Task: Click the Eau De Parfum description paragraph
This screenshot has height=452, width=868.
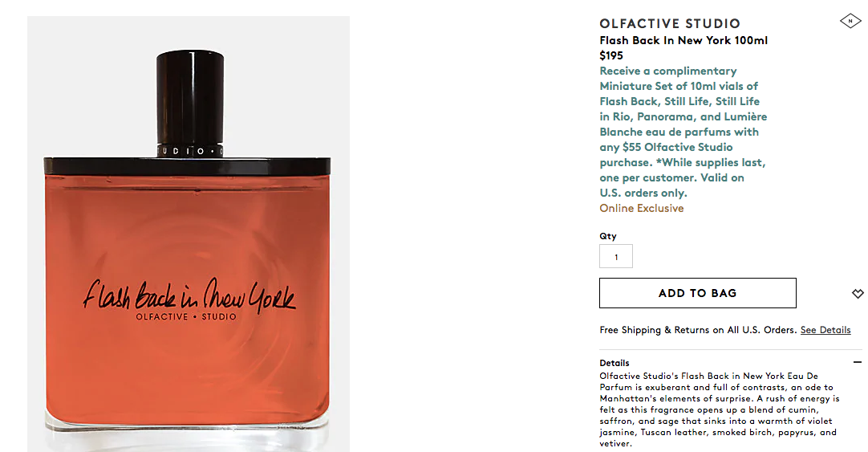Action: tap(719, 409)
